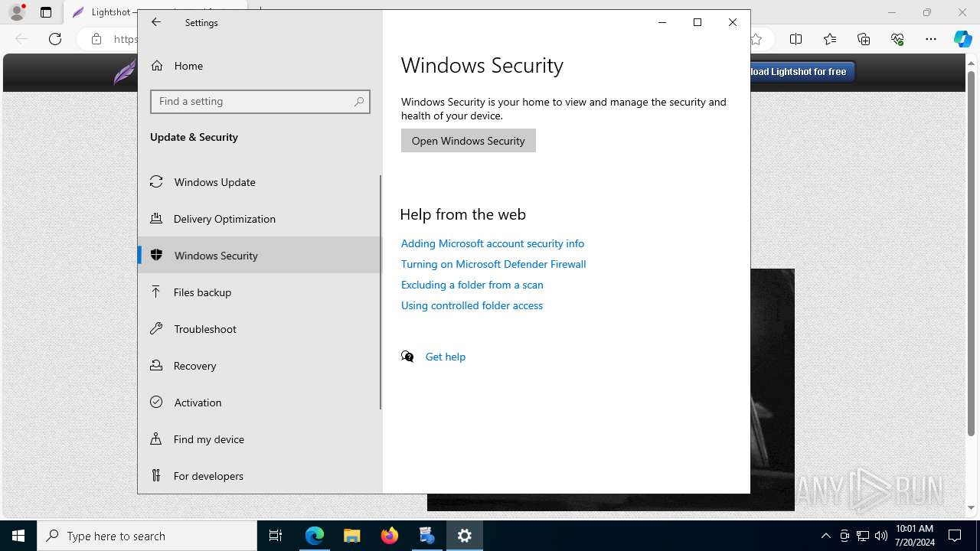Open Copilot in Edge sidebar

[963, 39]
